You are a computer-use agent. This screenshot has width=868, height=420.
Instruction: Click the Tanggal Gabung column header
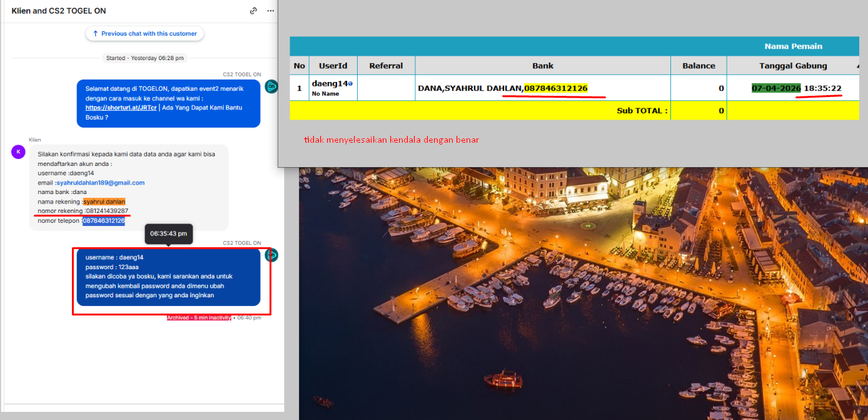(x=793, y=66)
